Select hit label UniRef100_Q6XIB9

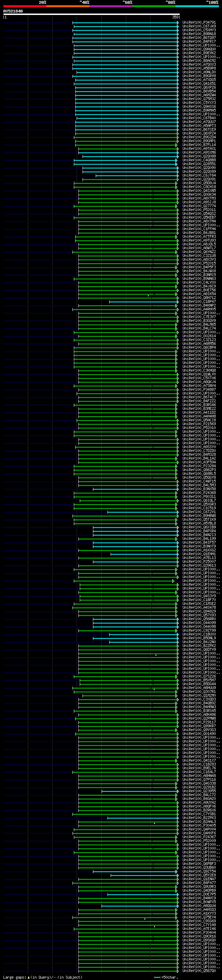point(199,527)
